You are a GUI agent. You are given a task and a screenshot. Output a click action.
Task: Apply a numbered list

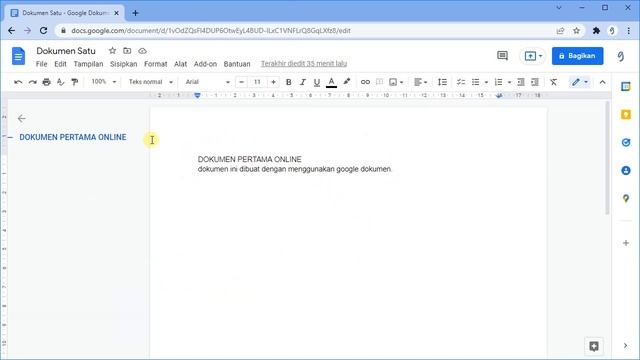(498, 82)
